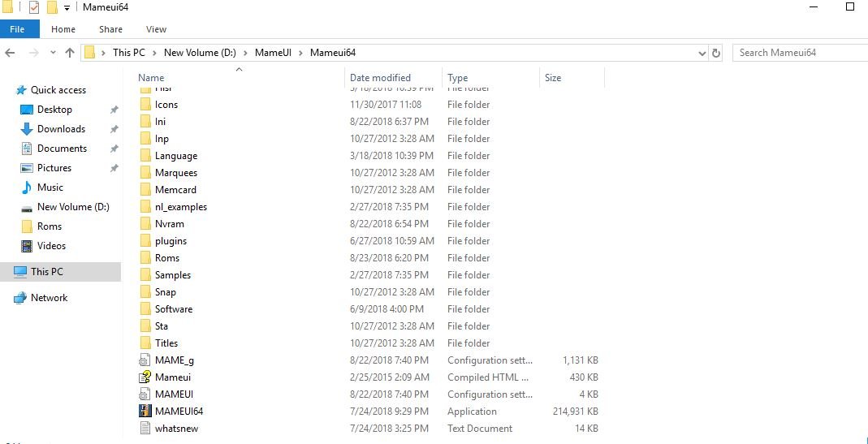868x444 pixels.
Task: Select the Inp folder row
Action: click(369, 139)
